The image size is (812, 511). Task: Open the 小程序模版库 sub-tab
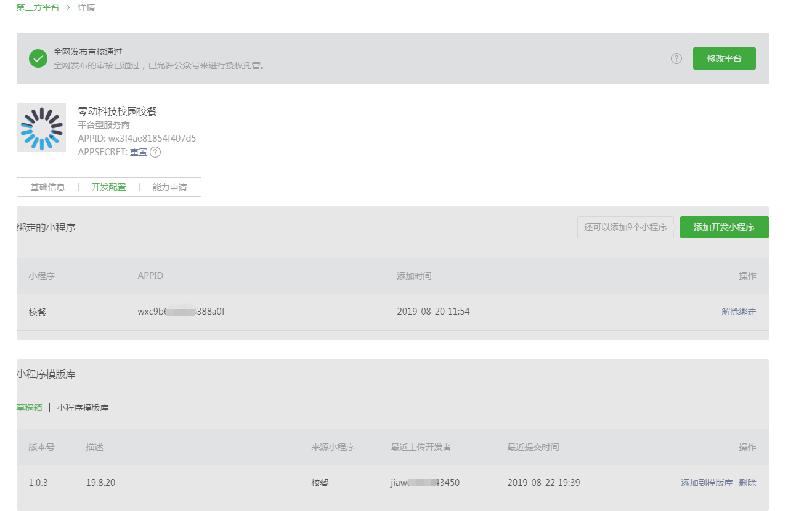point(83,408)
